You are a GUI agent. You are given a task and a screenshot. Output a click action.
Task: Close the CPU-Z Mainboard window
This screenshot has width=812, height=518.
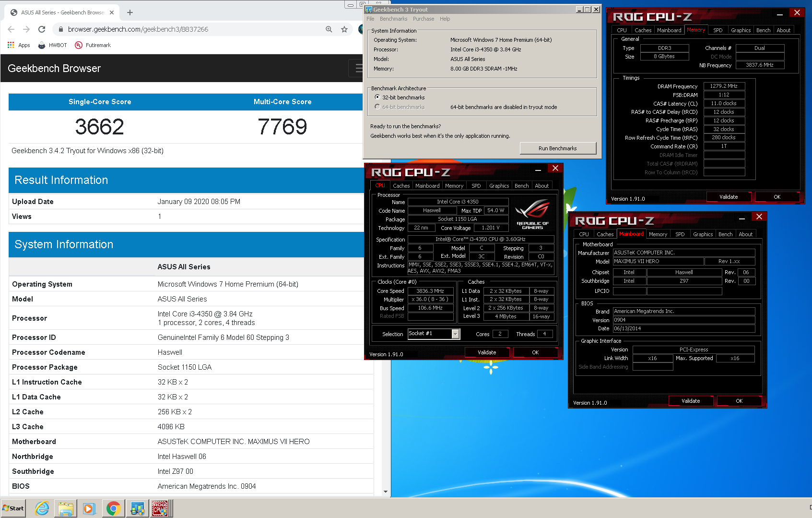[759, 217]
